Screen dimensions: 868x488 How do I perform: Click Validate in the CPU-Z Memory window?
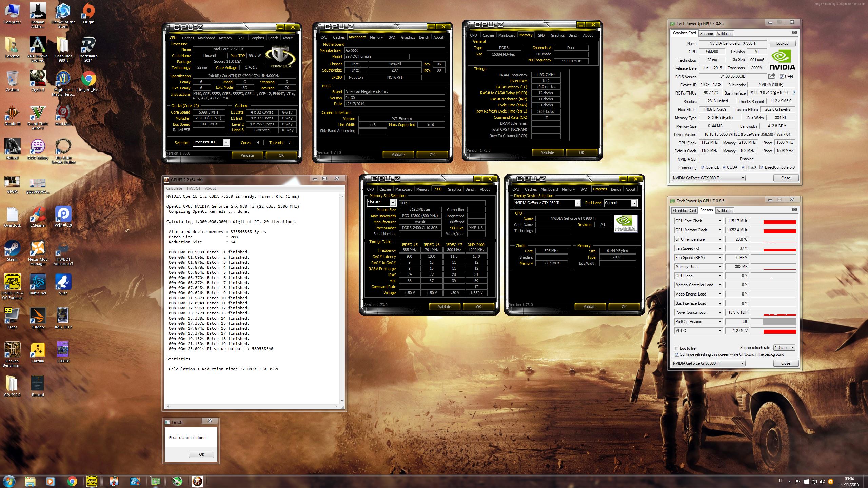[548, 152]
